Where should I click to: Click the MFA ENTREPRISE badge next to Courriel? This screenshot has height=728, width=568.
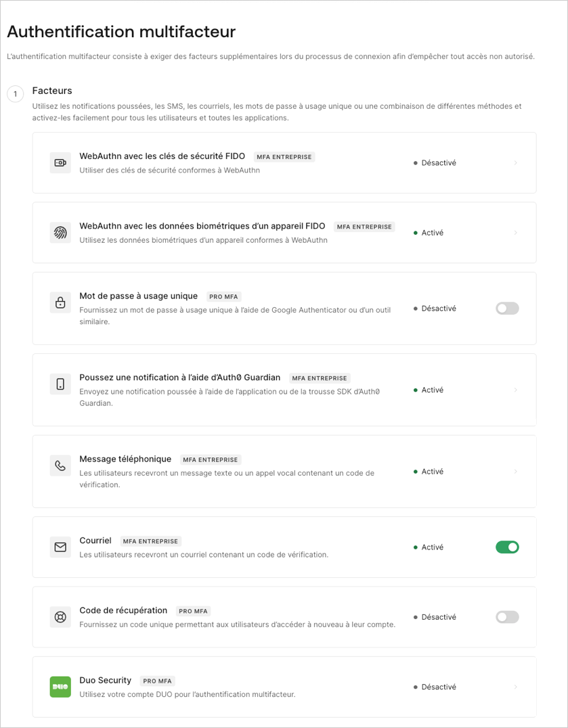point(149,541)
